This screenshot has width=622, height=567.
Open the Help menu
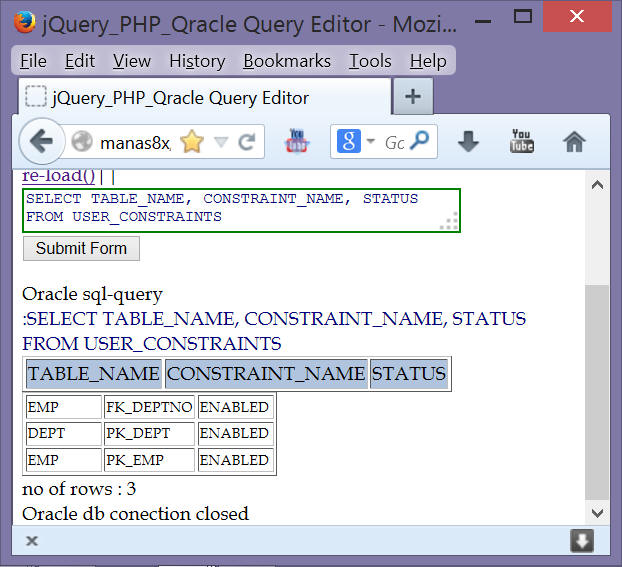click(428, 61)
